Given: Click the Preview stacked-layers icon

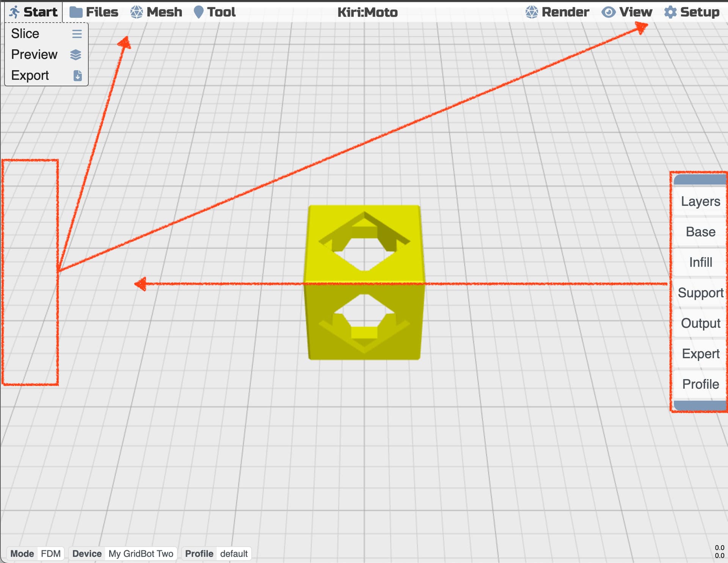Looking at the screenshot, I should 76,55.
